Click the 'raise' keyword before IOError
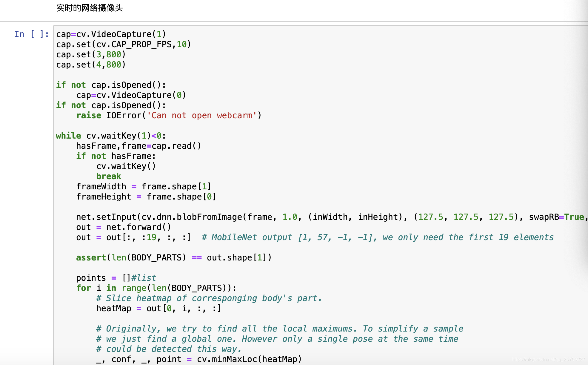 [x=89, y=115]
